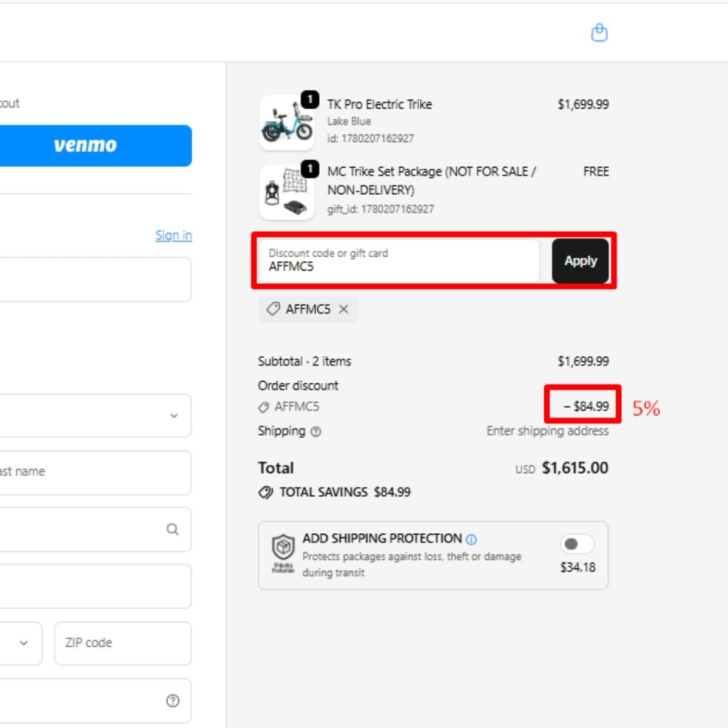This screenshot has width=728, height=728.
Task: Open the TK Pro Electric Trike thumbnail
Action: [x=287, y=123]
